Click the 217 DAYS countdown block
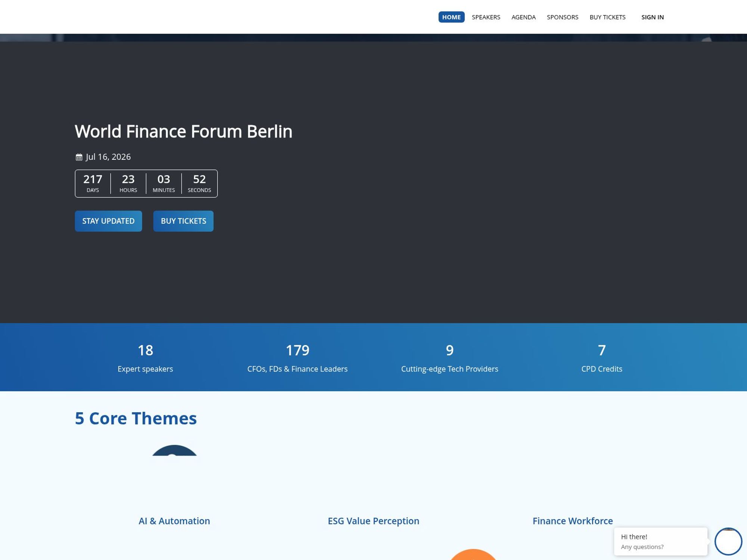 pos(93,183)
